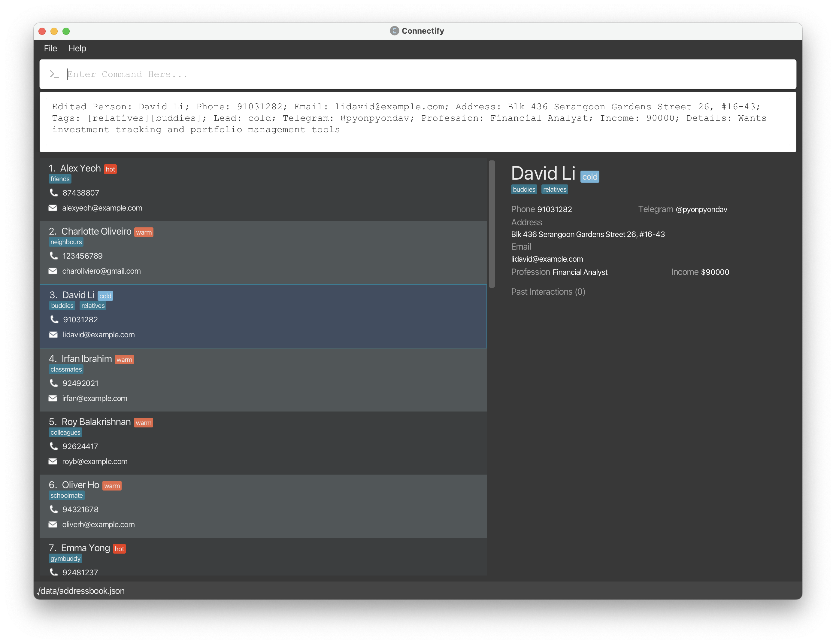Click the phone icon for Alex Yeoh
Image resolution: width=836 pixels, height=644 pixels.
tap(54, 193)
